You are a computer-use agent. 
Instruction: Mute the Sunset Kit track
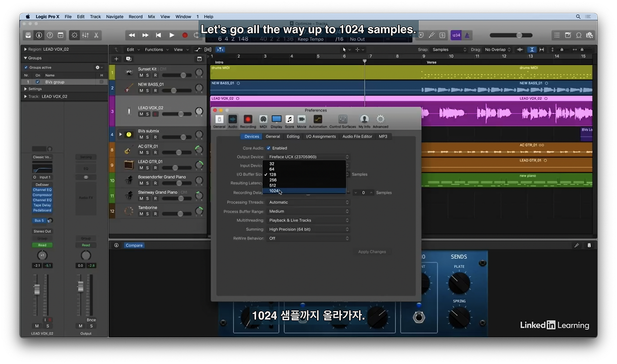pos(141,76)
